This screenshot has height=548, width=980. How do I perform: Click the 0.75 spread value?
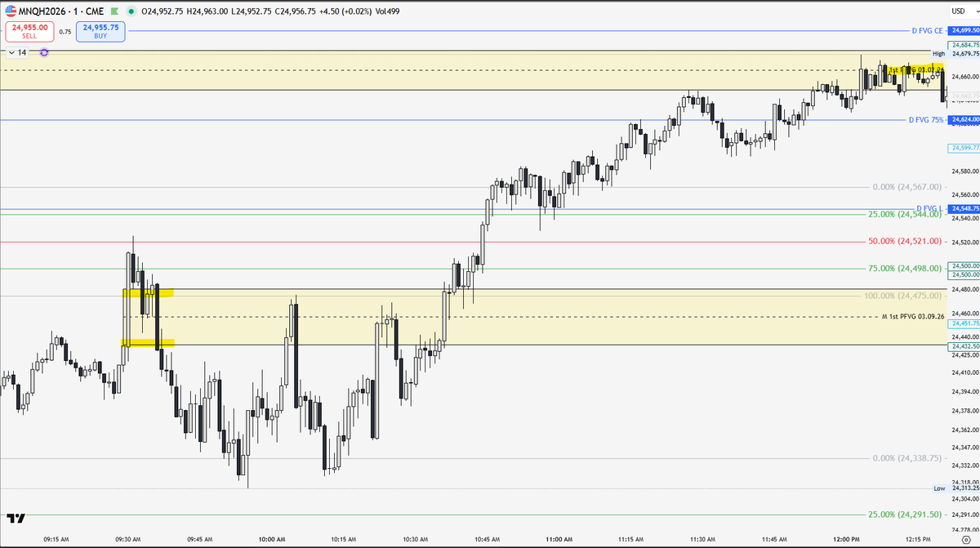click(65, 32)
